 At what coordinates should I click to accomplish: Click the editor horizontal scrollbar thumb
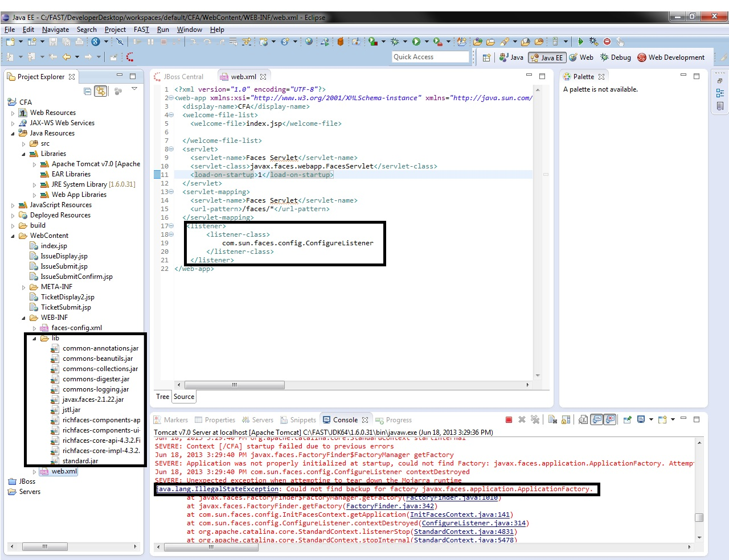coord(234,385)
